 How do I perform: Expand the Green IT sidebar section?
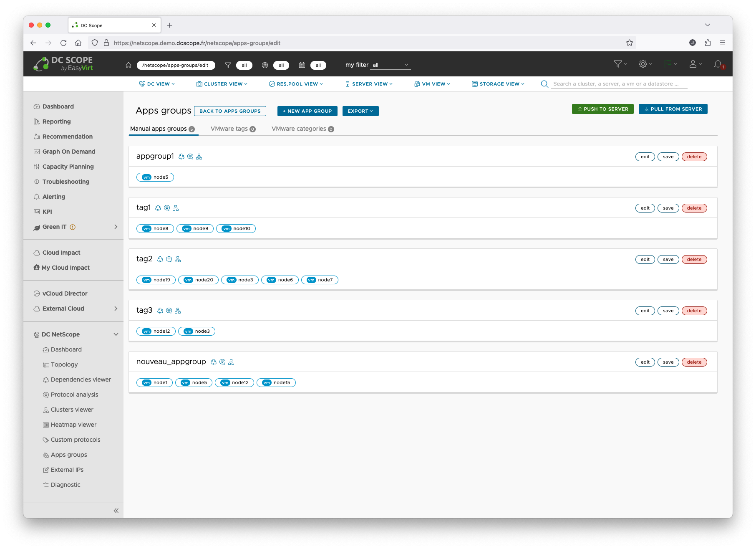[116, 227]
